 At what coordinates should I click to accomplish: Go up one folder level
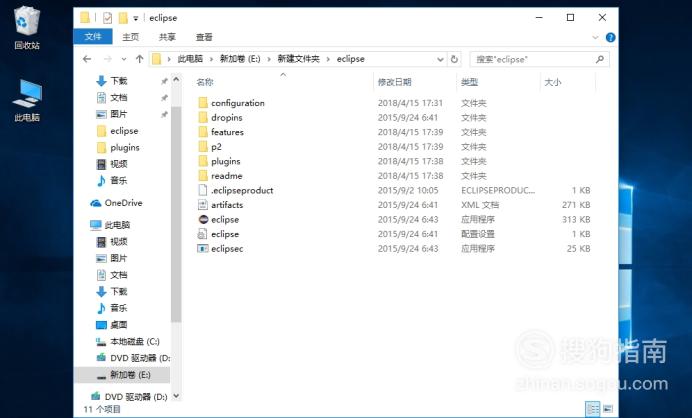139,59
